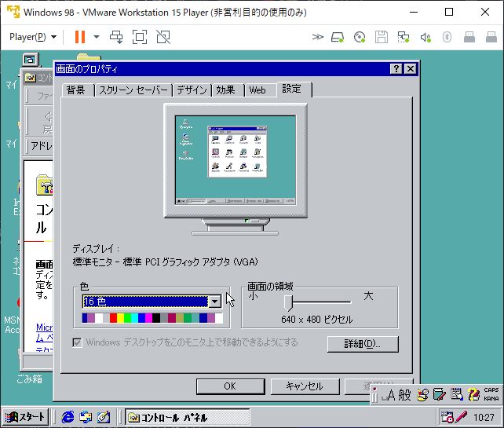Click the red pen tray icon

click(x=461, y=417)
